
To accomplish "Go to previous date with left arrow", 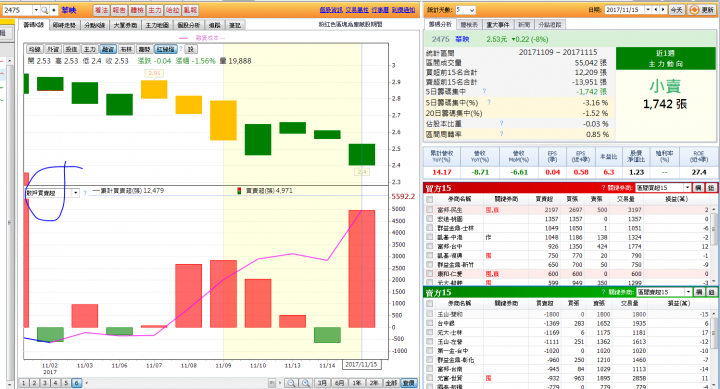I will pos(656,10).
